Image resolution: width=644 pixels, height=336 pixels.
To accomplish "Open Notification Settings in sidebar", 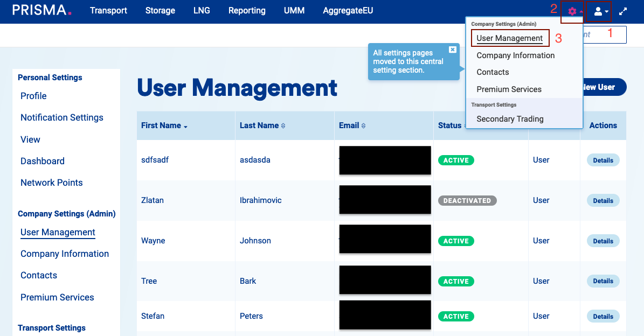I will (x=61, y=117).
